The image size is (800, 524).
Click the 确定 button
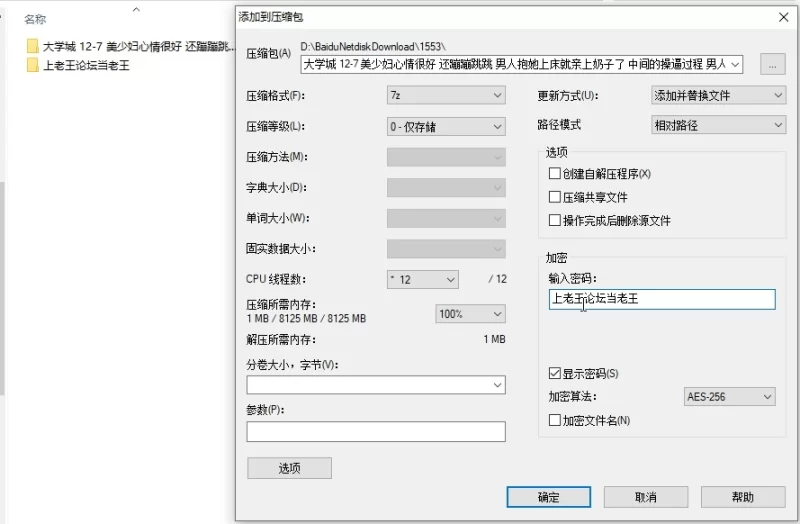(x=548, y=497)
